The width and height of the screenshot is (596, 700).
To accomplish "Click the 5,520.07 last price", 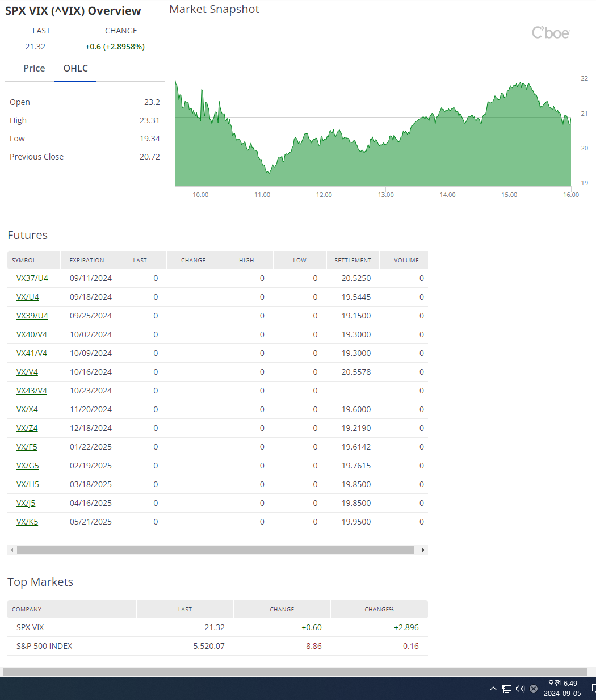I will click(x=209, y=646).
